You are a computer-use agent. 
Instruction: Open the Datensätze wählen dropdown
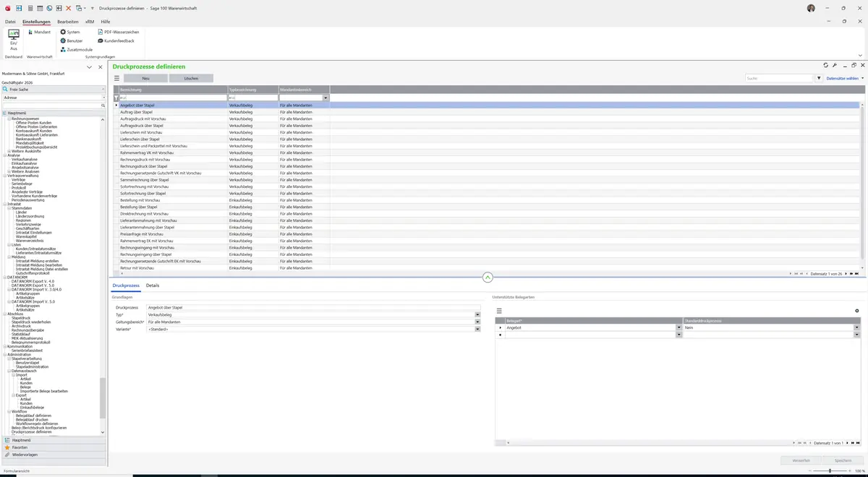pyautogui.click(x=845, y=78)
